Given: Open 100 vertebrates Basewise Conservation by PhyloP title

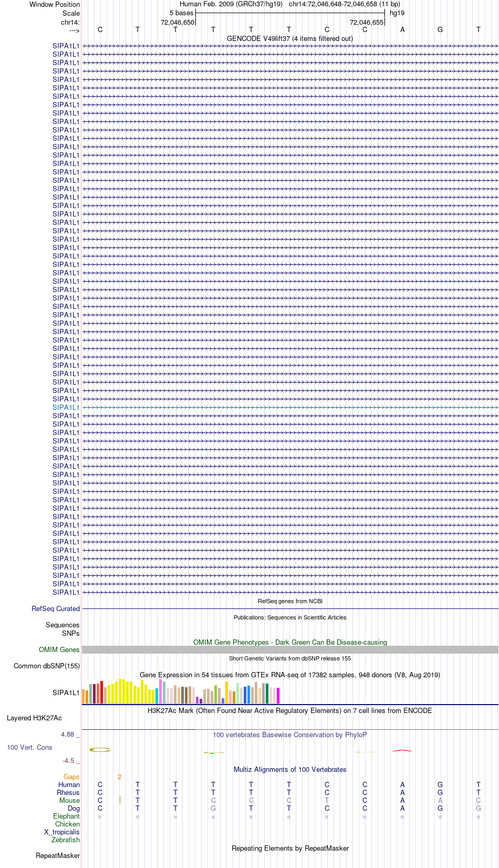Looking at the screenshot, I should (x=290, y=735).
